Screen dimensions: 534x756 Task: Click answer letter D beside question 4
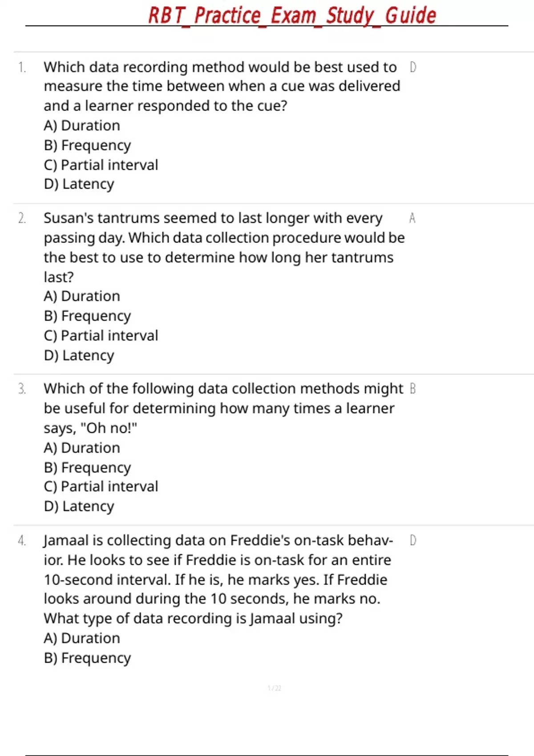pyautogui.click(x=413, y=541)
